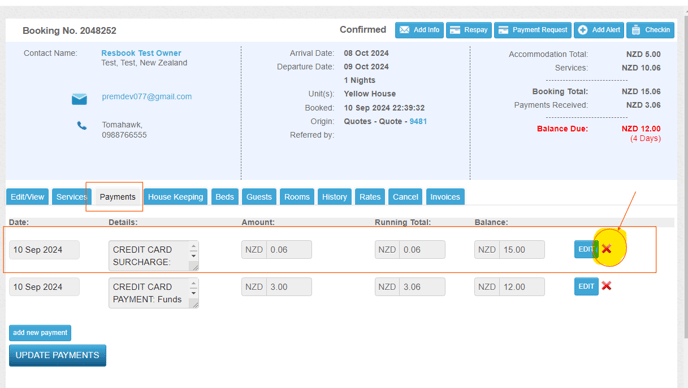
Task: Open the House Keeping tab
Action: (x=176, y=197)
